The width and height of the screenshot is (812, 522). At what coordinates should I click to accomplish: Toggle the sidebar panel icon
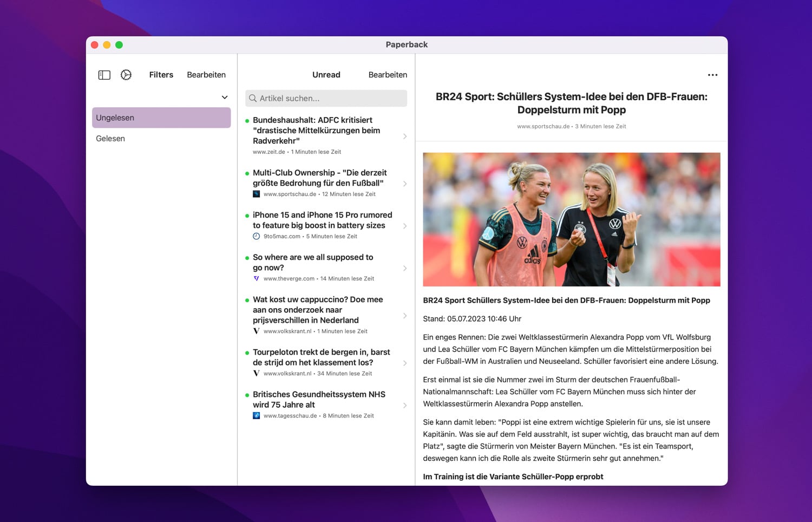tap(104, 75)
